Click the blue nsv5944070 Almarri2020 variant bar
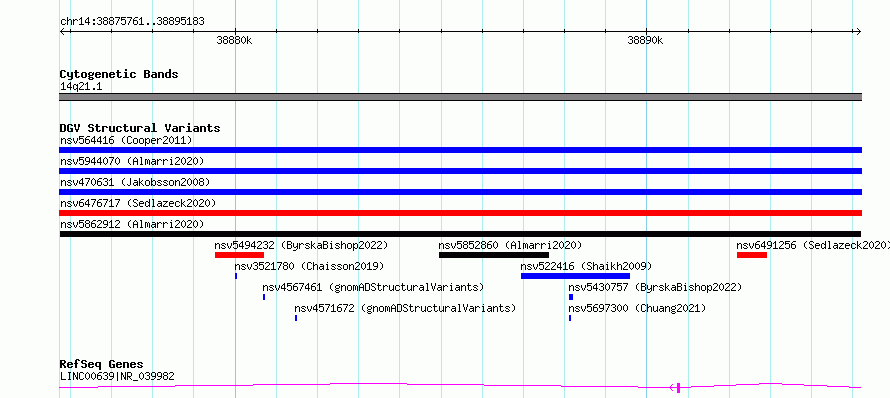 point(460,171)
